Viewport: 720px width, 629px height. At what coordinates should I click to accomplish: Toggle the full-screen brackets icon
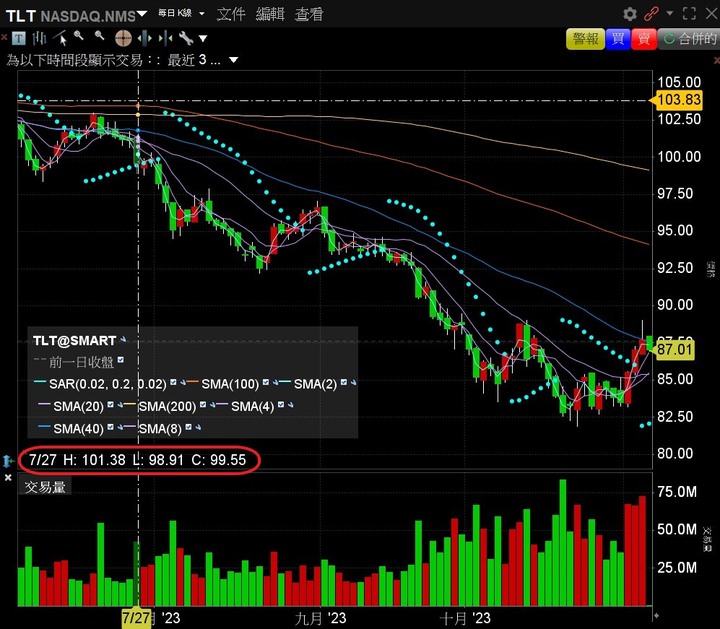(x=689, y=14)
